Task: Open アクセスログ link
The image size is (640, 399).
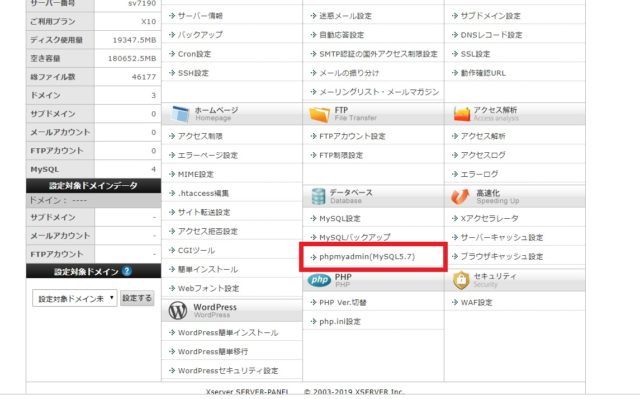Action: click(x=483, y=155)
